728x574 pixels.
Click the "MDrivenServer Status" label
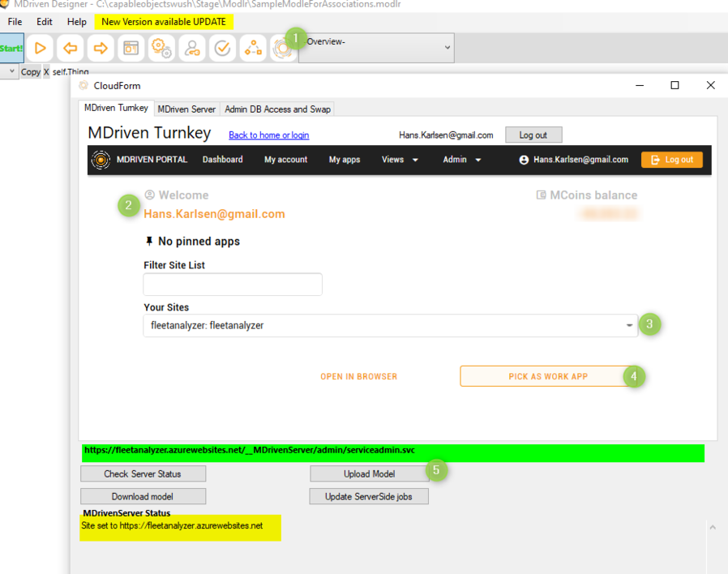(x=126, y=513)
